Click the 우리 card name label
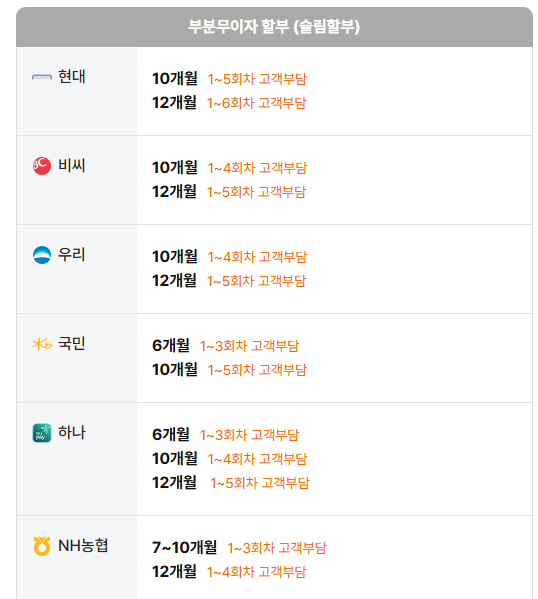Image resolution: width=538 pixels, height=599 pixels. [71, 254]
